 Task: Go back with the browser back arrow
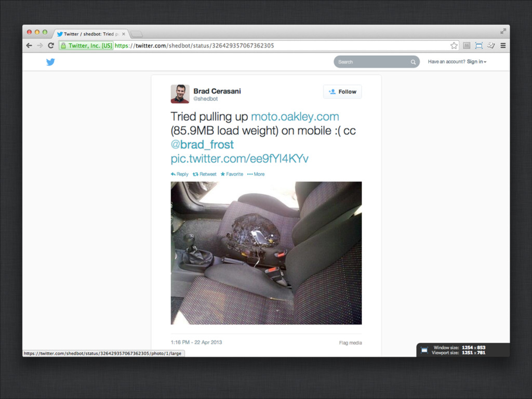[29, 46]
